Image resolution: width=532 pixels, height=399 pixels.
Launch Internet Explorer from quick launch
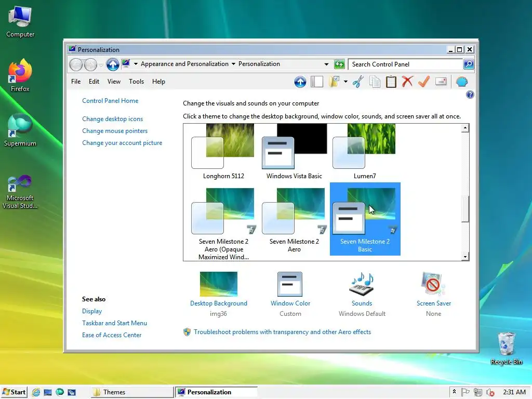click(x=36, y=392)
